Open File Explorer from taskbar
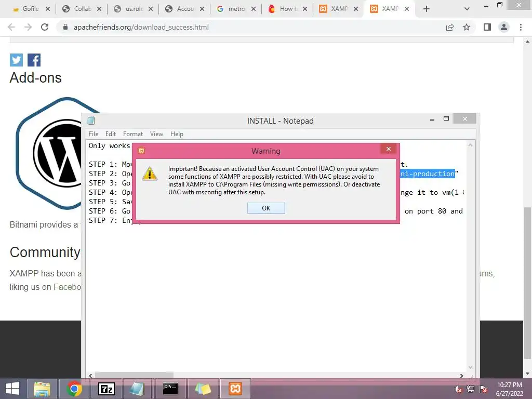 pos(42,389)
